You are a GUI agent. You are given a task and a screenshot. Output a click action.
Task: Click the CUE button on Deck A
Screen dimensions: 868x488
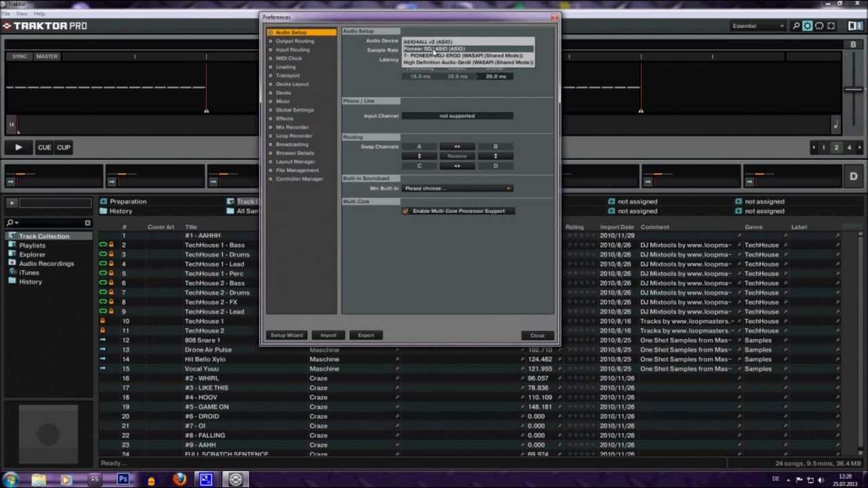pos(44,147)
